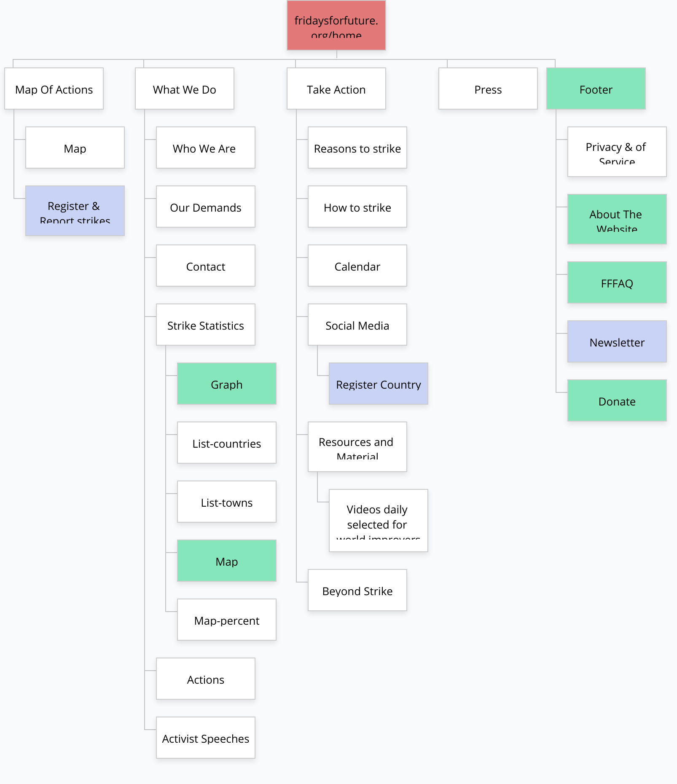This screenshot has width=677, height=784.
Task: Click the Activist Speeches node
Action: [205, 738]
